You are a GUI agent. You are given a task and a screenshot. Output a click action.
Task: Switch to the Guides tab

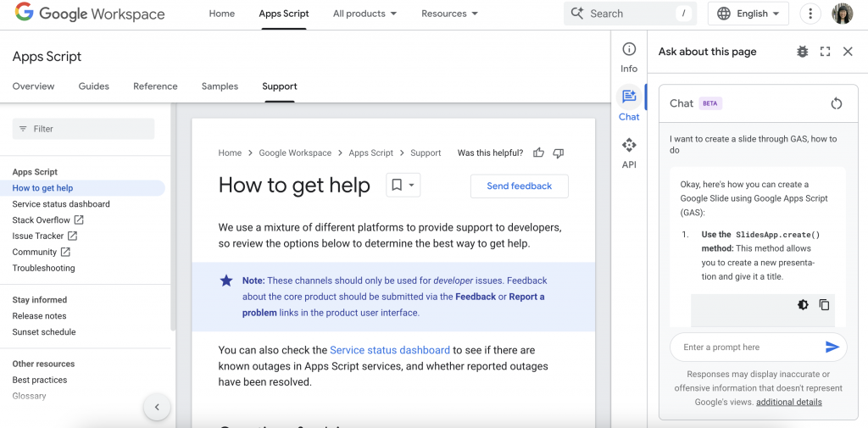tap(93, 86)
